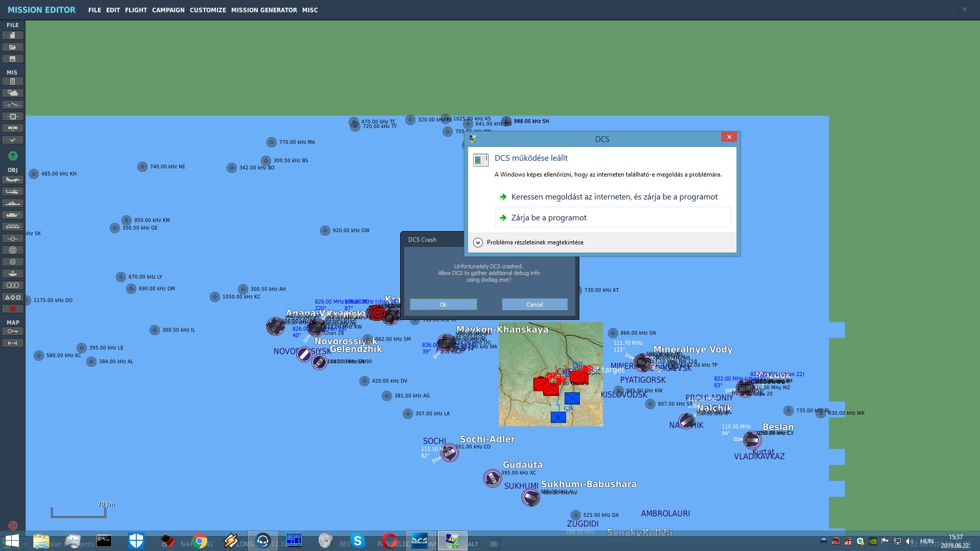The image size is (980, 551).
Task: Open the trigger rules icon under MIS
Action: (13, 105)
